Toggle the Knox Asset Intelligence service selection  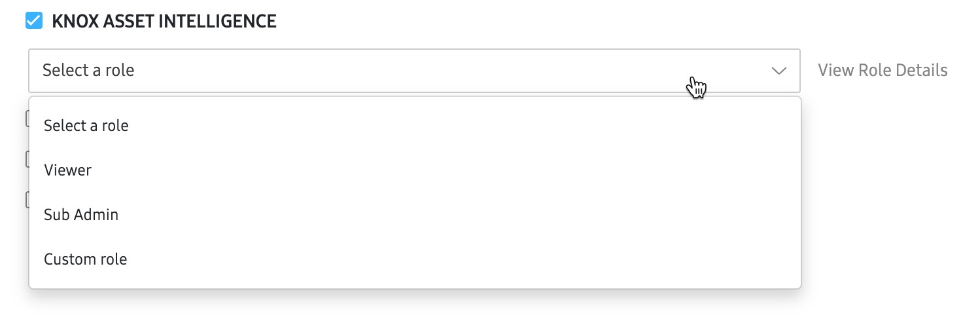[34, 21]
